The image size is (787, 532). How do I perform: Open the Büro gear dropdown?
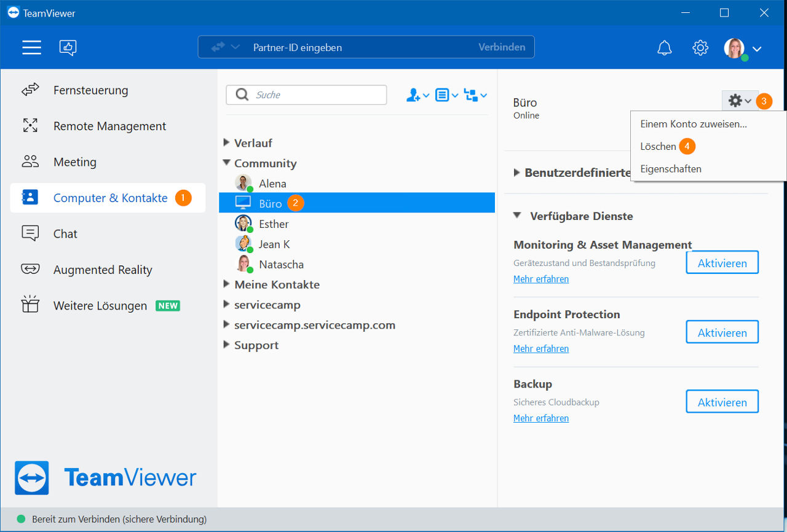[x=740, y=101]
